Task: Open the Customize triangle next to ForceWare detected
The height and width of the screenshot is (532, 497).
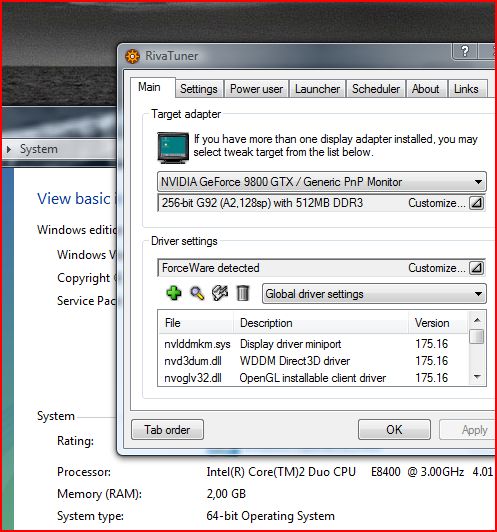Action: pyautogui.click(x=476, y=268)
